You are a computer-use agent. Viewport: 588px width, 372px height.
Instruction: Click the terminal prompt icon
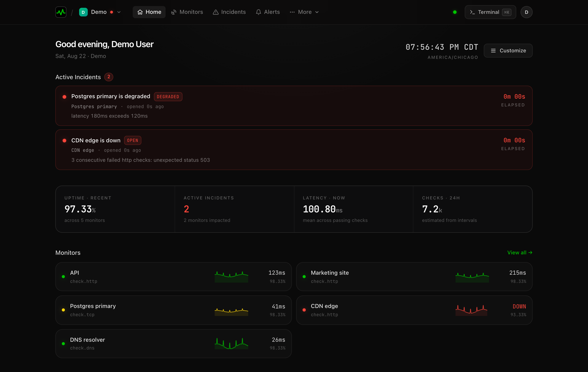(472, 12)
